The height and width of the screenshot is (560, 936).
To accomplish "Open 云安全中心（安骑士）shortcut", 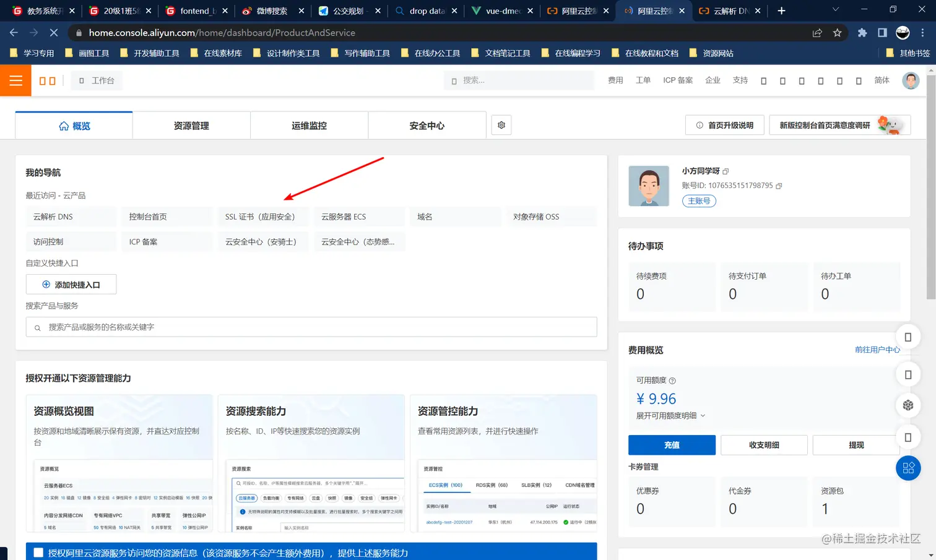I will (x=262, y=242).
